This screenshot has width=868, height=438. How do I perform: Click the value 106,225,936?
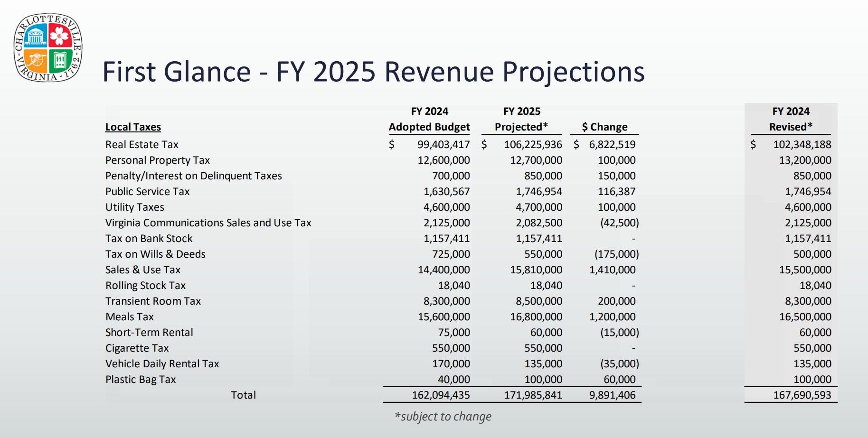(x=533, y=144)
